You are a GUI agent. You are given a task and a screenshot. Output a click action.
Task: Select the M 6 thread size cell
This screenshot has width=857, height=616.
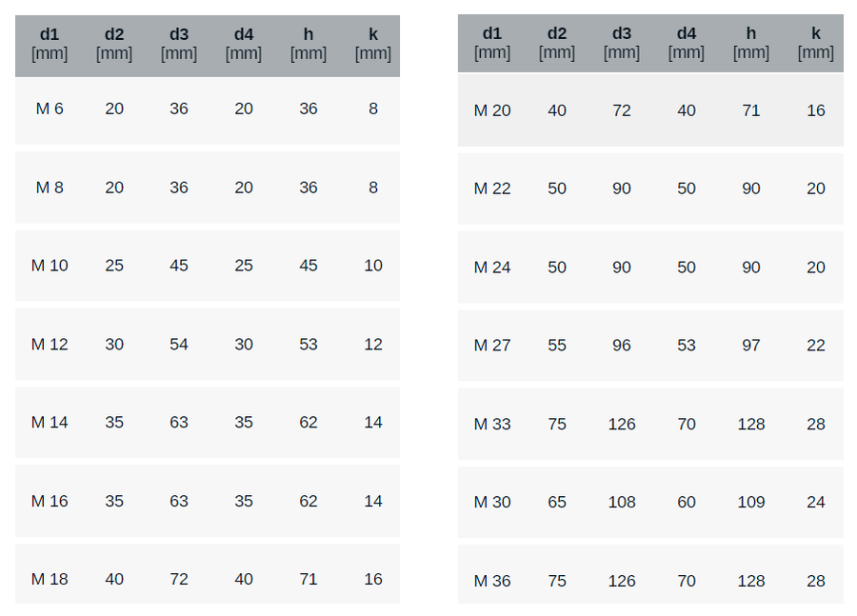click(50, 109)
